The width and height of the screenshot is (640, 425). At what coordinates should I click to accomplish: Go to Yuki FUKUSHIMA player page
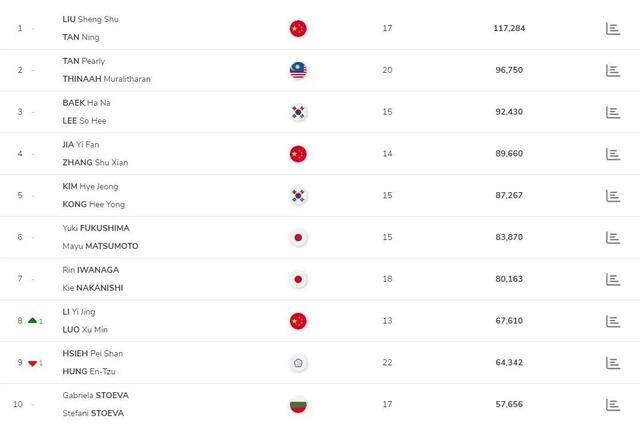95,228
